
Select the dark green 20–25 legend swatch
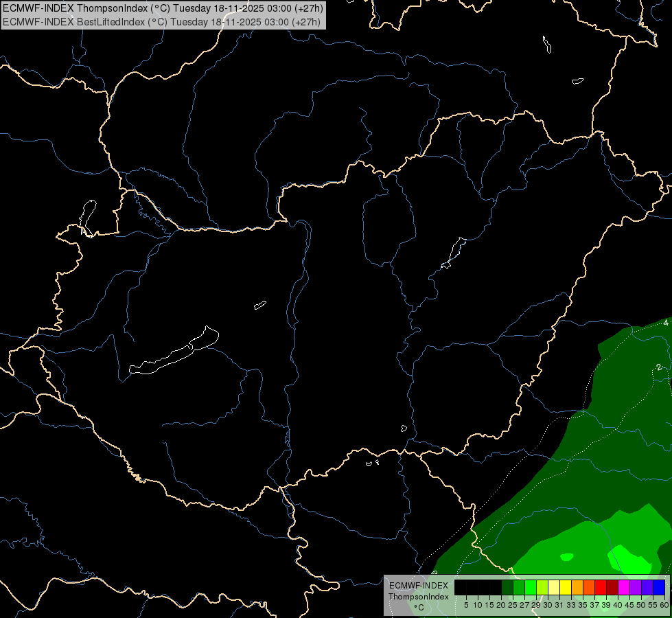[x=507, y=587]
